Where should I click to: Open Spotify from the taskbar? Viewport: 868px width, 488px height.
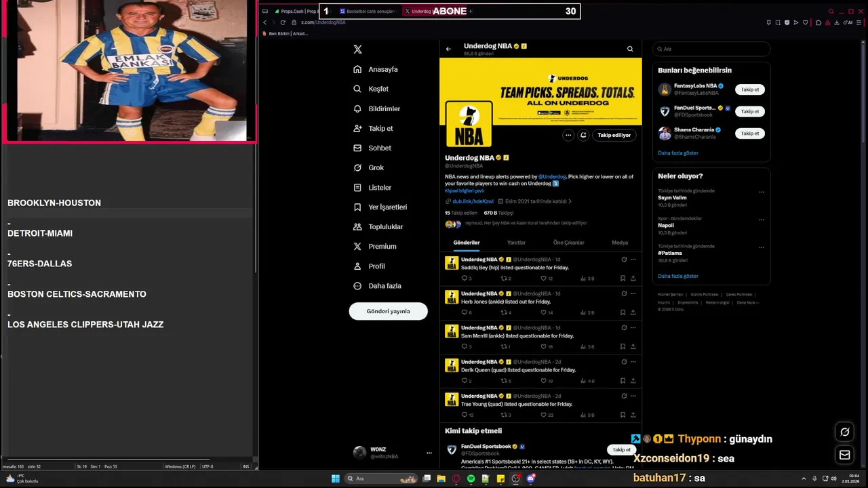coord(471,479)
